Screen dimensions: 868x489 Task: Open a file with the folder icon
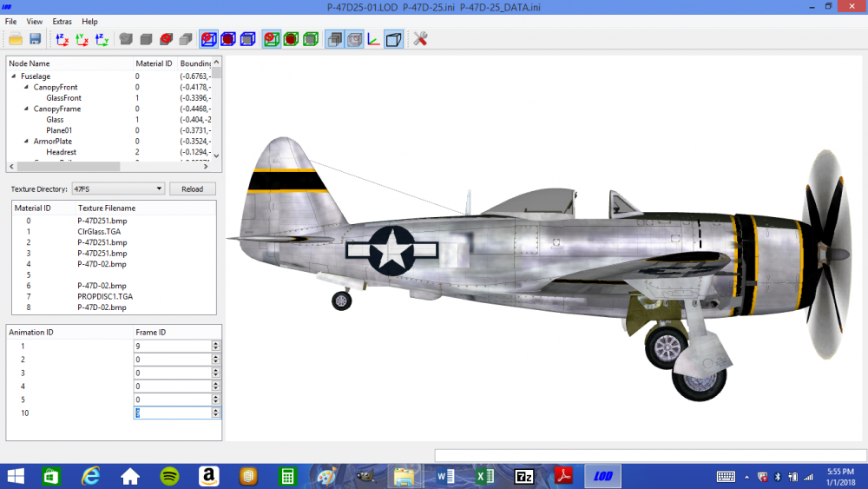16,39
